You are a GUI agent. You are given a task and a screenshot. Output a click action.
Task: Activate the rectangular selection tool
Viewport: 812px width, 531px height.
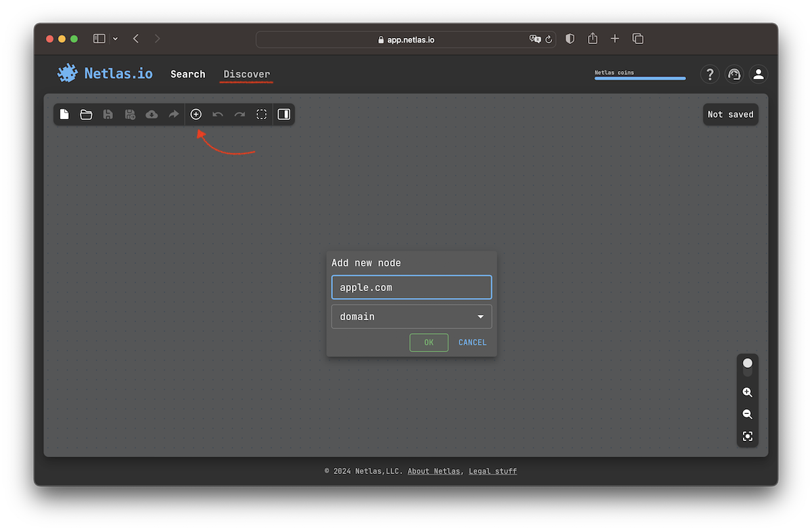tap(261, 114)
